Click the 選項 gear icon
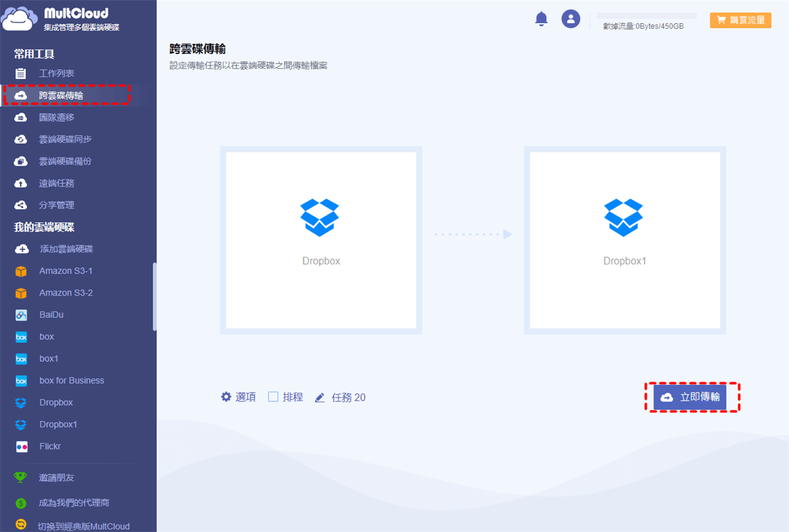Image resolution: width=789 pixels, height=532 pixels. (x=226, y=397)
